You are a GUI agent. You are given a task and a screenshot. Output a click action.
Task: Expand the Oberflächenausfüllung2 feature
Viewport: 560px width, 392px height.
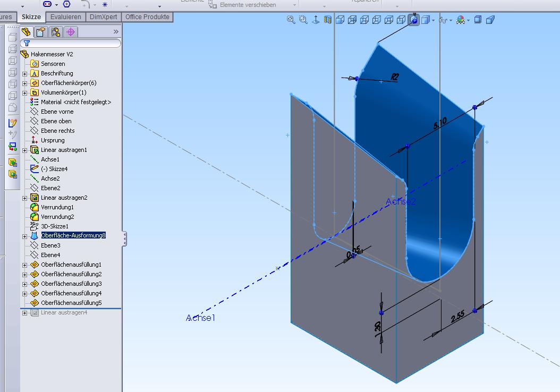point(24,275)
